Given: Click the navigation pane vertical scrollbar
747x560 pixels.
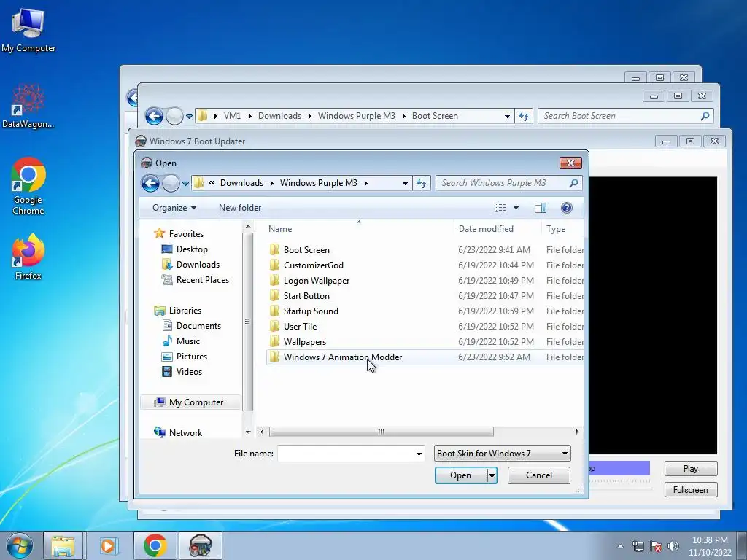Looking at the screenshot, I should [247, 322].
